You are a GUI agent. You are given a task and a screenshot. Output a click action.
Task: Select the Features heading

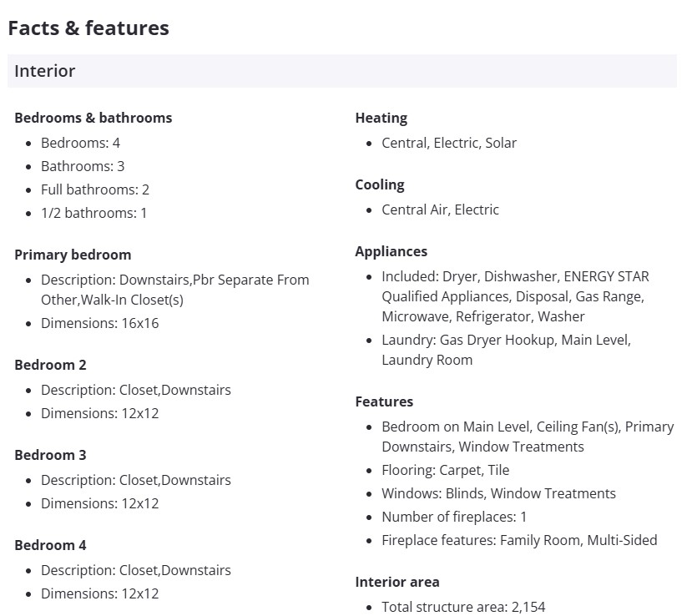point(384,401)
